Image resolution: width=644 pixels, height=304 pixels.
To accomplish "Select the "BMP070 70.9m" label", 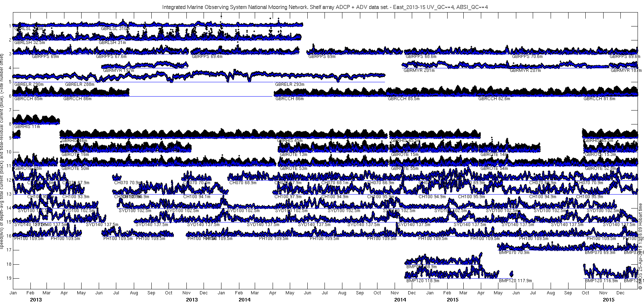I will (x=514, y=252).
